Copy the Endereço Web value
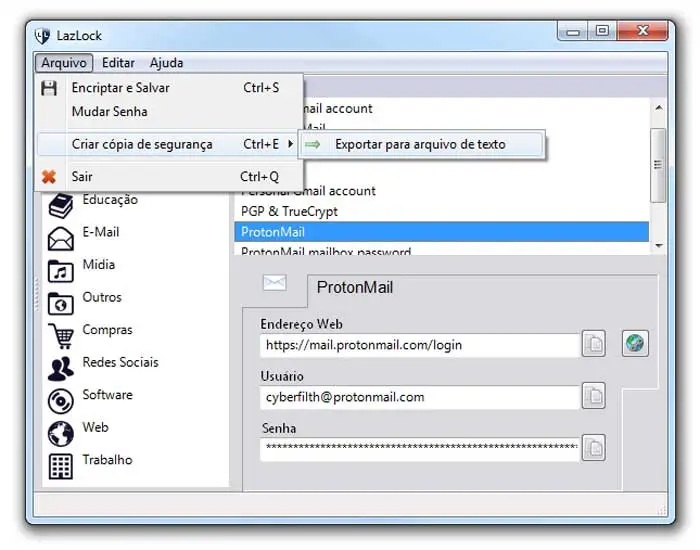 pos(593,343)
